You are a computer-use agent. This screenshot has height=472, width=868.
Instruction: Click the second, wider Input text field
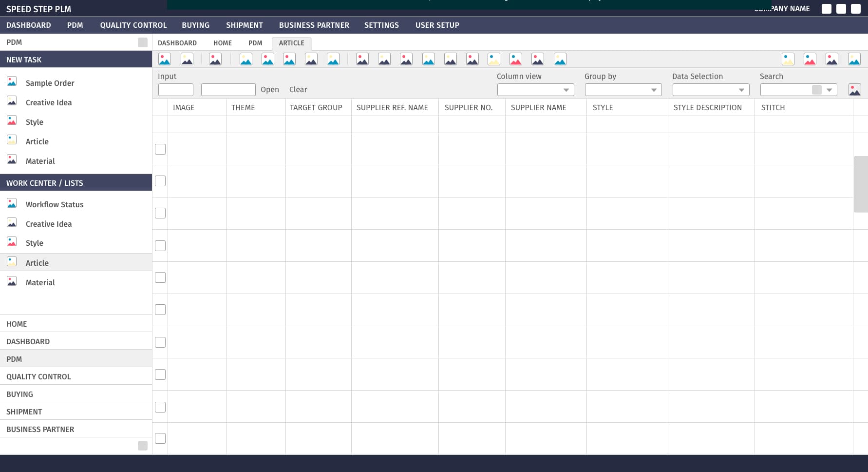tap(228, 90)
